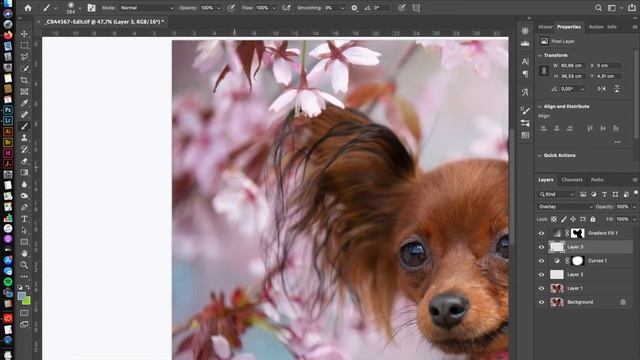Click the foreground color swatch
Viewport: 640px width, 360px height.
coord(22,296)
